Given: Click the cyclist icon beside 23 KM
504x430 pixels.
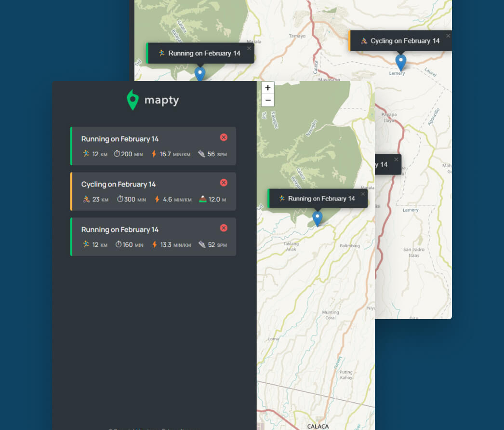Looking at the screenshot, I should [x=86, y=199].
